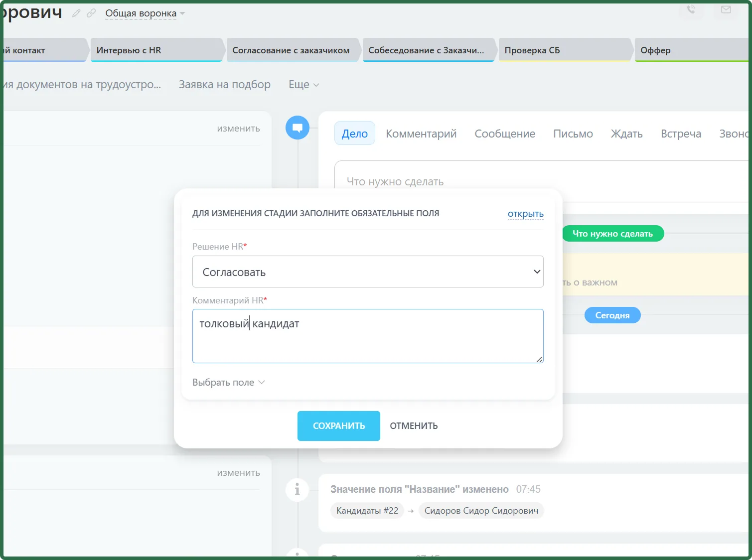Click the blue chat bubble timeline icon

click(298, 128)
